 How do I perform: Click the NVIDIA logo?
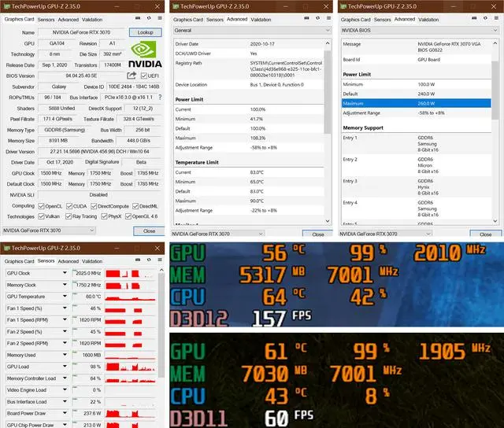tap(145, 54)
